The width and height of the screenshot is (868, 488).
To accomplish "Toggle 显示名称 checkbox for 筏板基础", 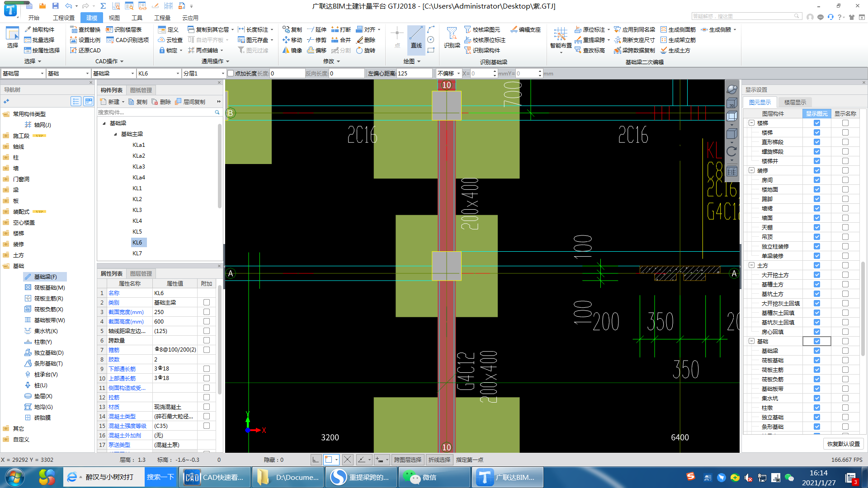I will 845,360.
